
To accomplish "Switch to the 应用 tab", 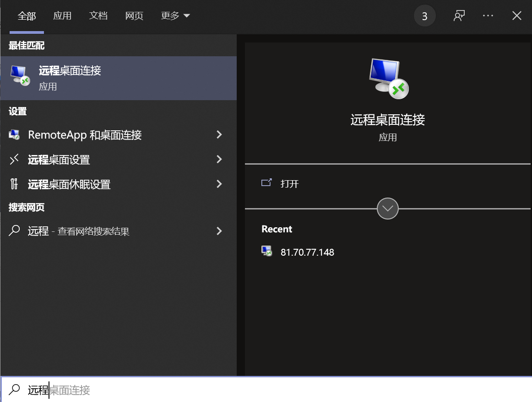I will tap(63, 15).
